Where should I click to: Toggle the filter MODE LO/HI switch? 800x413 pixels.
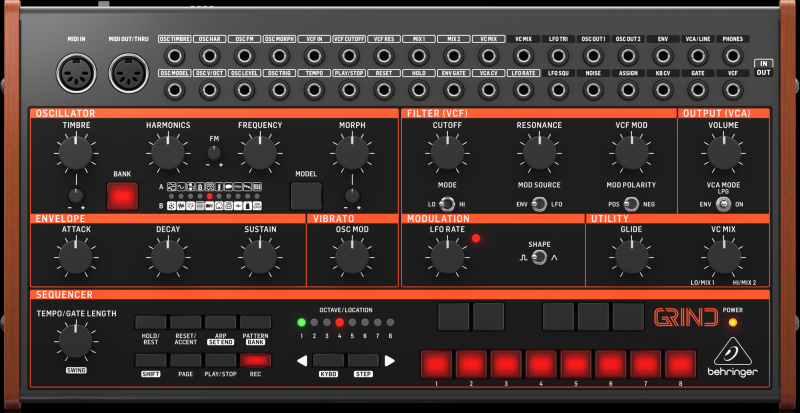click(x=447, y=204)
